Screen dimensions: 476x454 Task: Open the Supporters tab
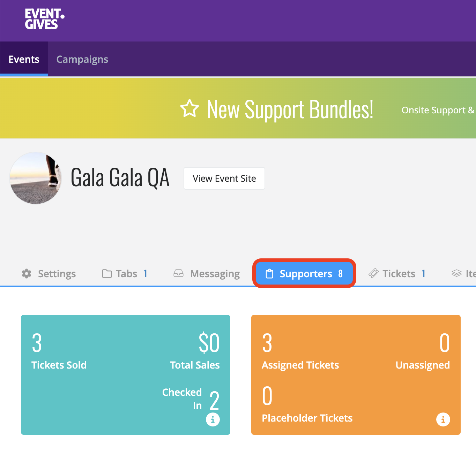coord(304,274)
